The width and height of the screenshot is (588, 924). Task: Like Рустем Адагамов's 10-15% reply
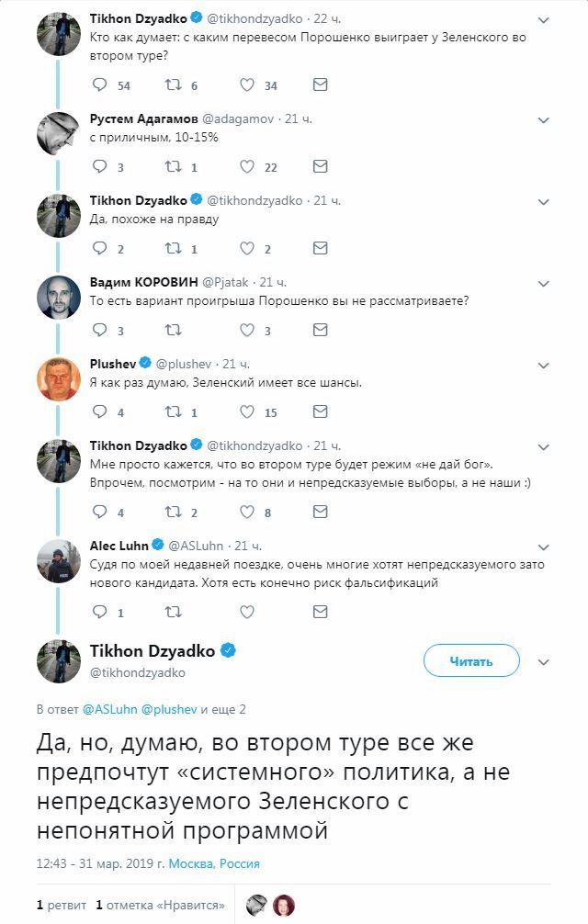(x=246, y=167)
